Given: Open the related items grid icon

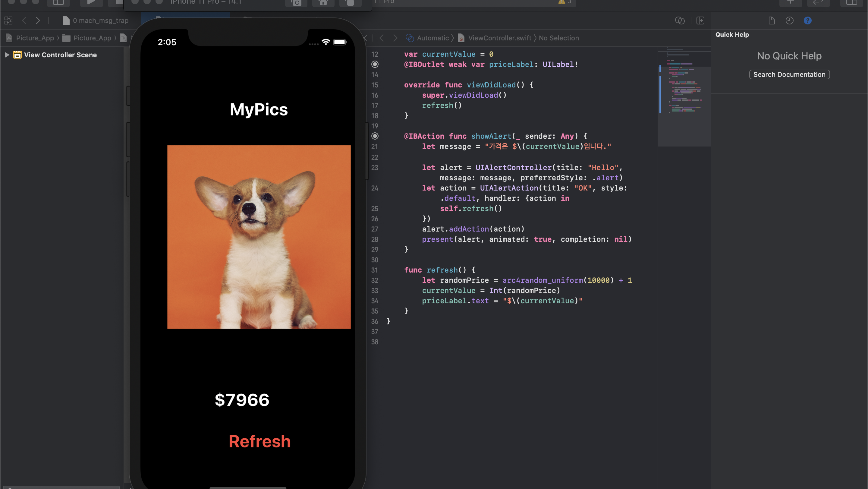Looking at the screenshot, I should pos(8,21).
